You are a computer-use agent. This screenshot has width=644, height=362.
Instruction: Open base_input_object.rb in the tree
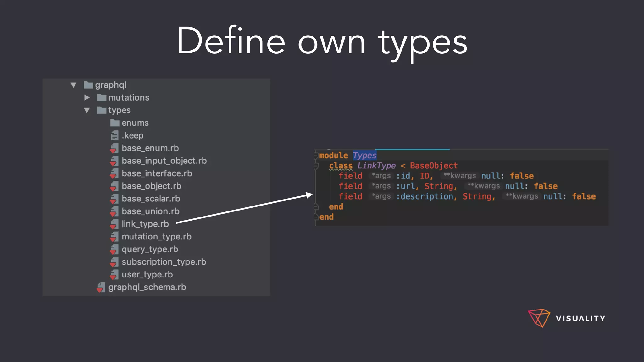point(164,161)
